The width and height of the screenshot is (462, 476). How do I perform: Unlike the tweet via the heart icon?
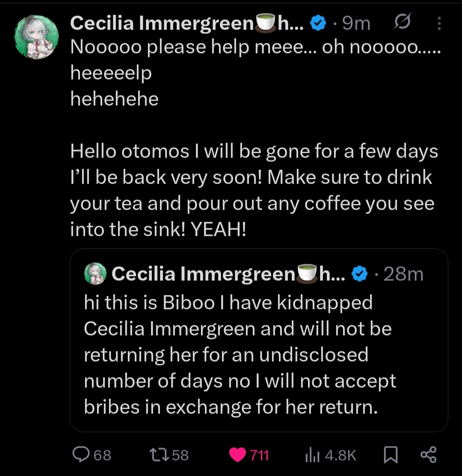tap(237, 455)
